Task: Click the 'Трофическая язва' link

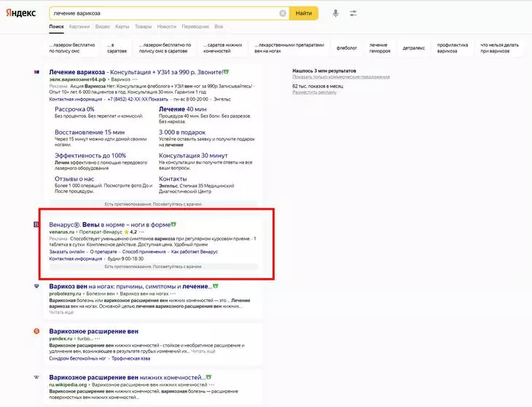Action: pyautogui.click(x=130, y=358)
